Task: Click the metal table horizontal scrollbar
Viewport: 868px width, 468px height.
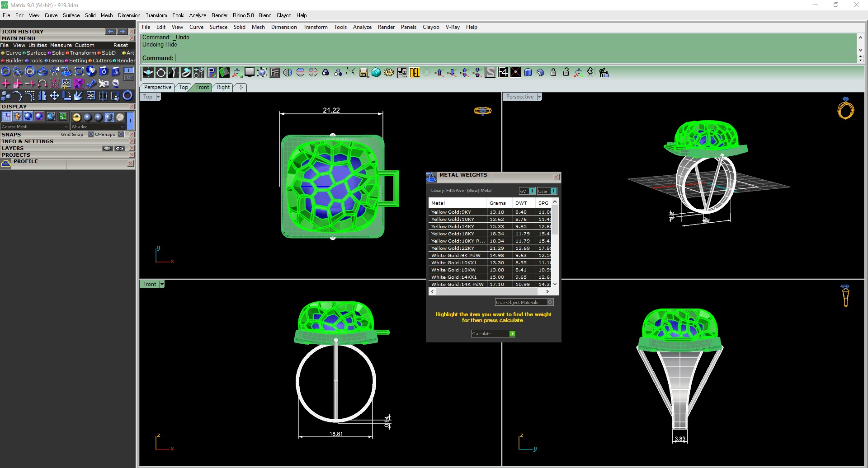Action: [x=490, y=292]
